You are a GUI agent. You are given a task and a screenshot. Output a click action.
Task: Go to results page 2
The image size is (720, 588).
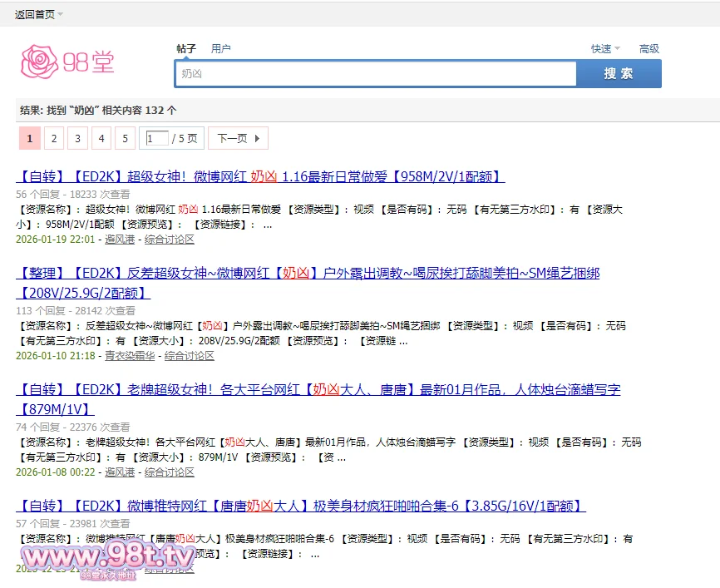53,139
